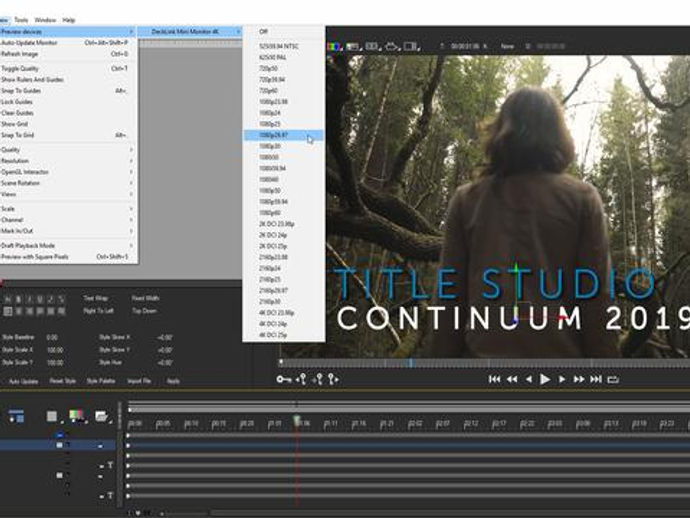This screenshot has height=518, width=690.
Task: Click the gray square timeline icon
Action: coord(52,416)
